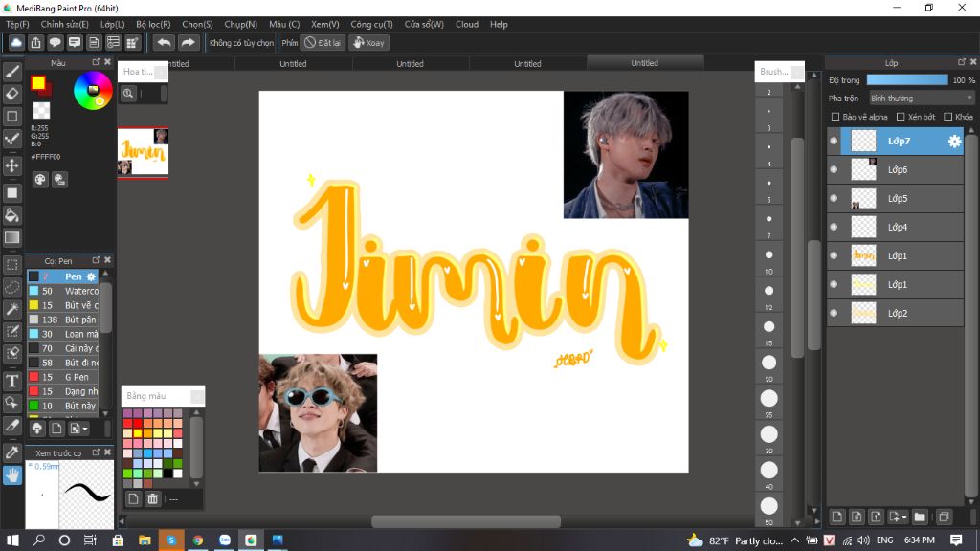Open the Pha trộn blend mode dropdown
The image size is (980, 551).
click(922, 99)
